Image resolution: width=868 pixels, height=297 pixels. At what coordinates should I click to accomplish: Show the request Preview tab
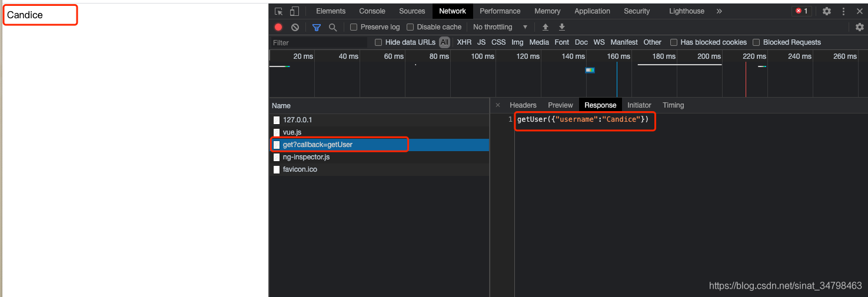coord(560,105)
